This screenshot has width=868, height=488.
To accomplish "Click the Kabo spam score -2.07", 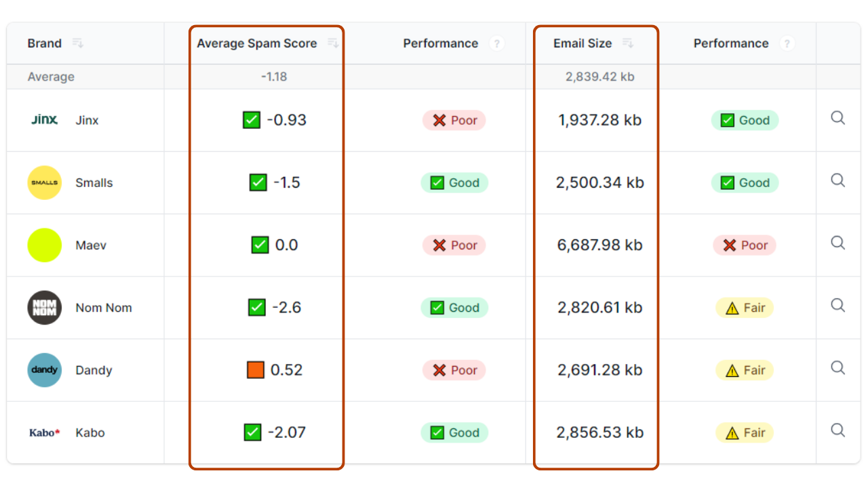I will 286,432.
